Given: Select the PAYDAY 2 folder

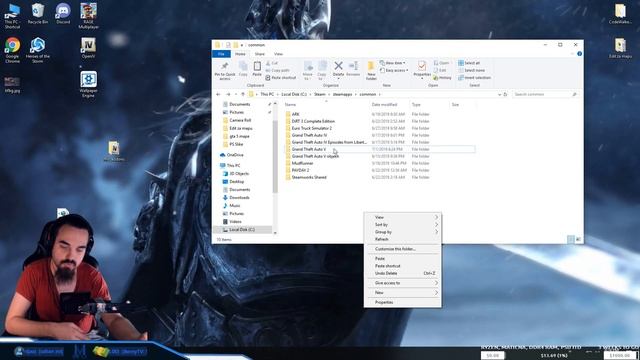Looking at the screenshot, I should pyautogui.click(x=300, y=170).
